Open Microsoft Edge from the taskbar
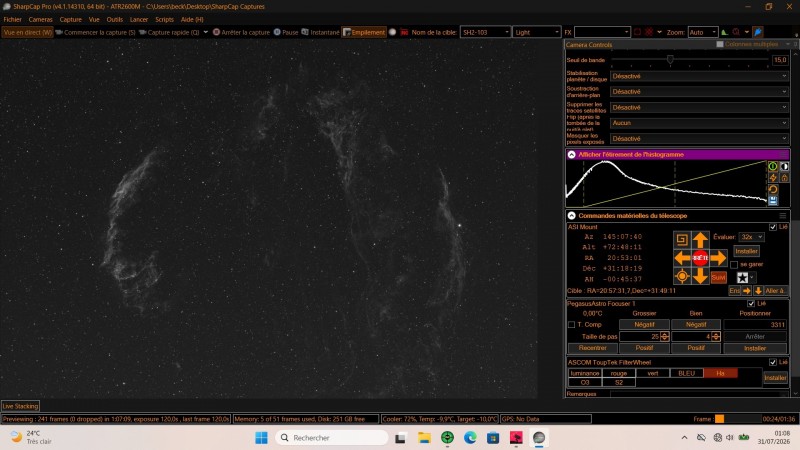 [x=470, y=438]
